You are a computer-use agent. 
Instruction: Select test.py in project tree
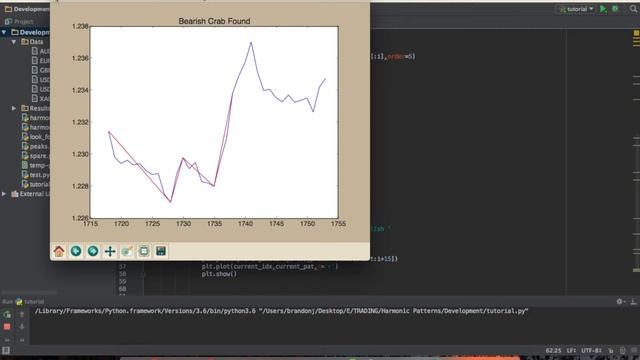click(36, 175)
